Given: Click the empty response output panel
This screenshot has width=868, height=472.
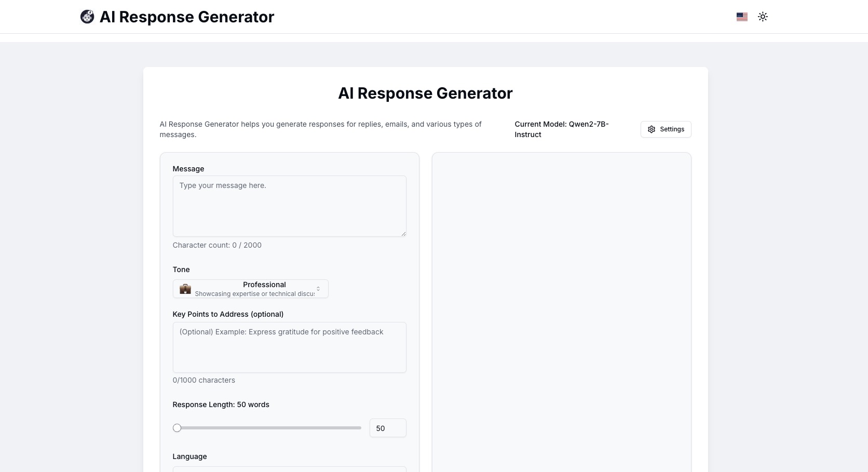Looking at the screenshot, I should (561, 312).
